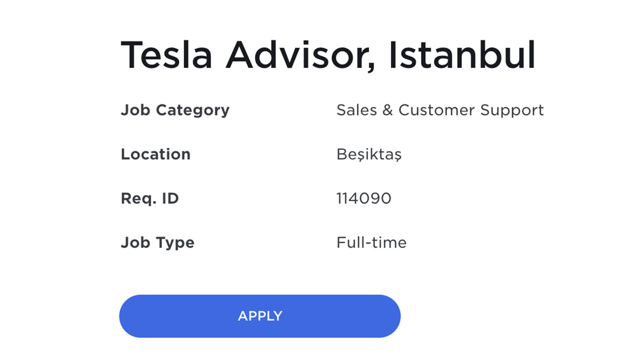Click the Req. ID label
Image resolution: width=644 pixels, height=362 pixels.
tap(149, 199)
